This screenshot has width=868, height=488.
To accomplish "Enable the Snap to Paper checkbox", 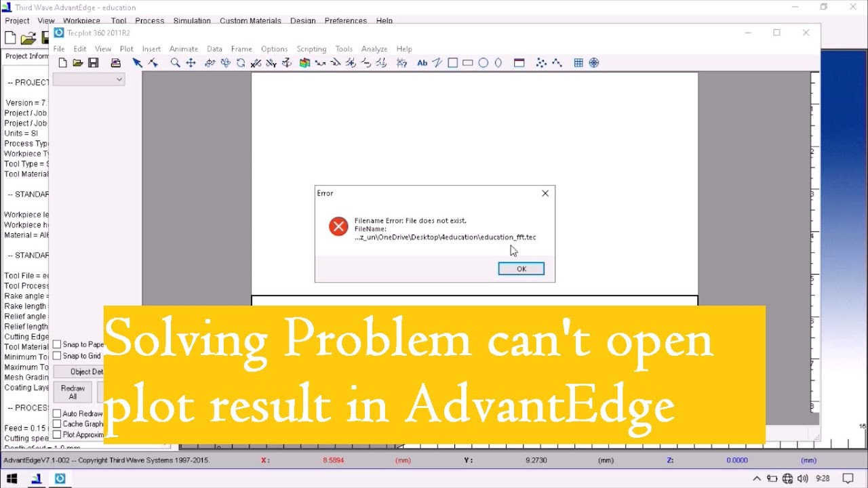I will pos(57,344).
